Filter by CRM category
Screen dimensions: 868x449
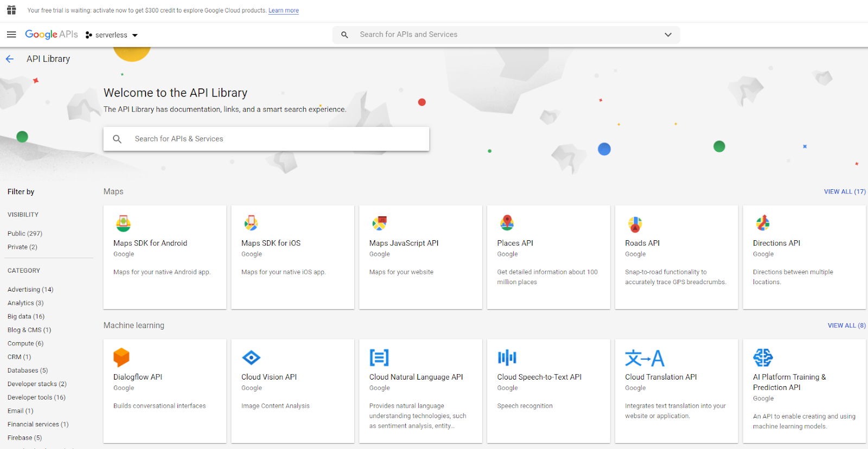click(20, 357)
